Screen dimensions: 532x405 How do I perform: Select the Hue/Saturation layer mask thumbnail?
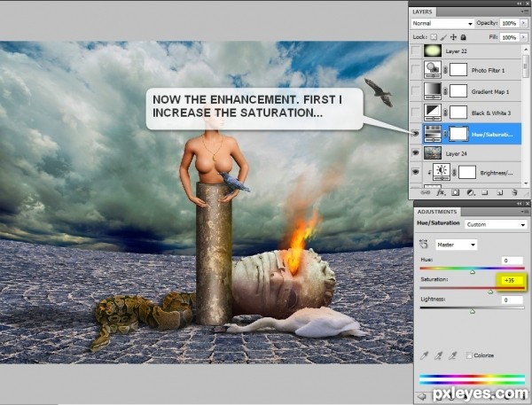(458, 134)
